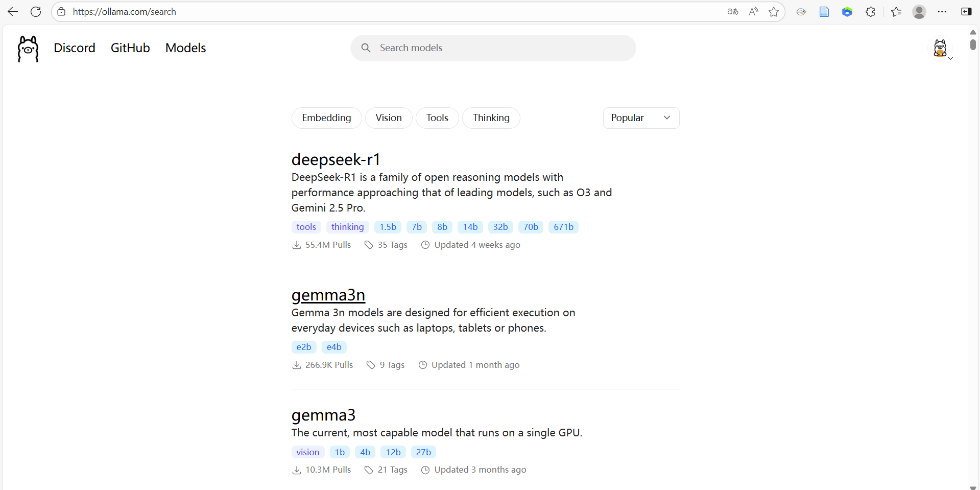Click deepseek-r1 thinking tag
The width and height of the screenshot is (980, 490).
[x=348, y=227]
